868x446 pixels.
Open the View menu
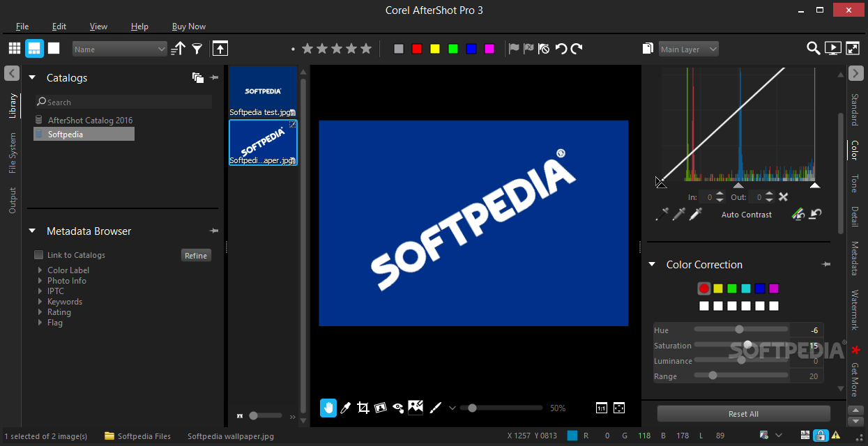tap(98, 26)
